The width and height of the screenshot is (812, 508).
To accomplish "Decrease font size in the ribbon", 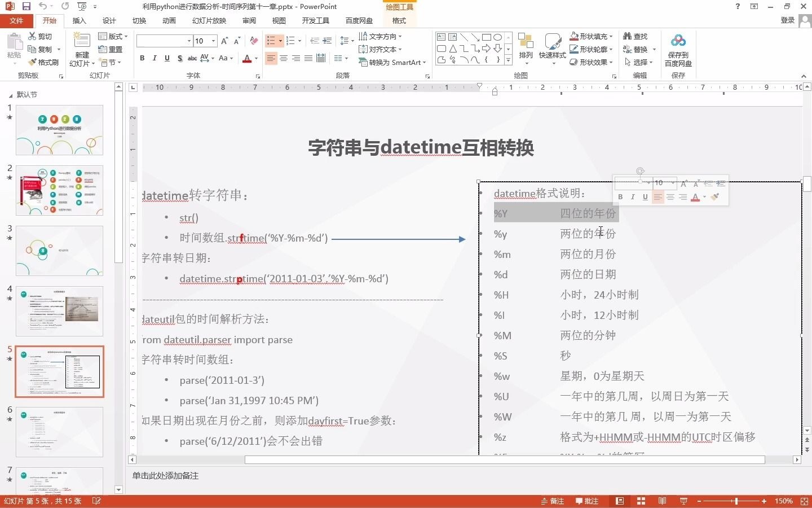I will click(x=237, y=41).
